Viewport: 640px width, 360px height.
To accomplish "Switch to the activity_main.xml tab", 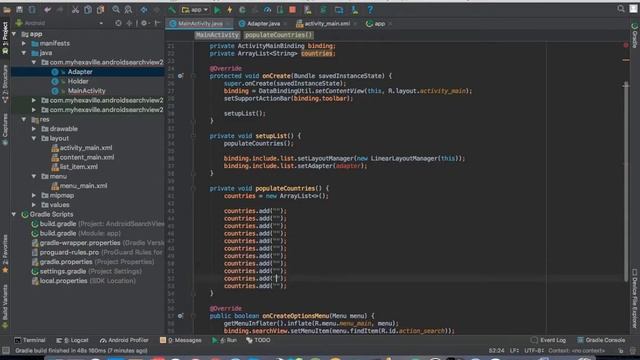I will 327,24.
